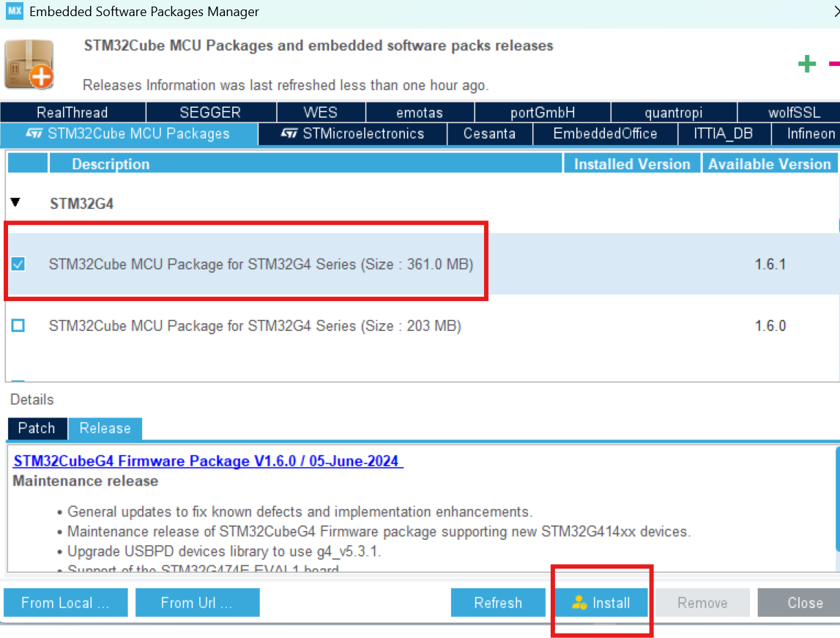840x638 pixels.
Task: Click the package box icon with plus
Action: tap(29, 64)
